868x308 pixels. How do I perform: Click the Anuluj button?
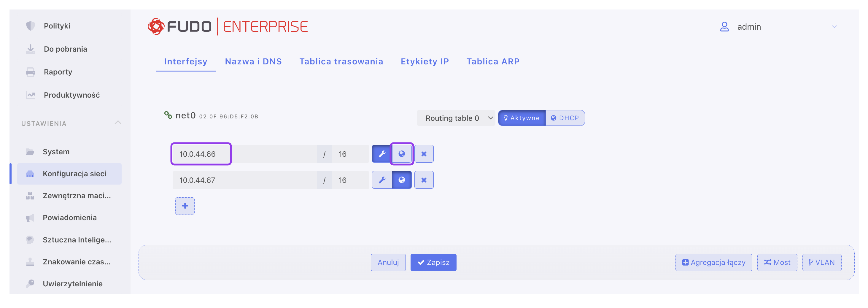coord(388,263)
